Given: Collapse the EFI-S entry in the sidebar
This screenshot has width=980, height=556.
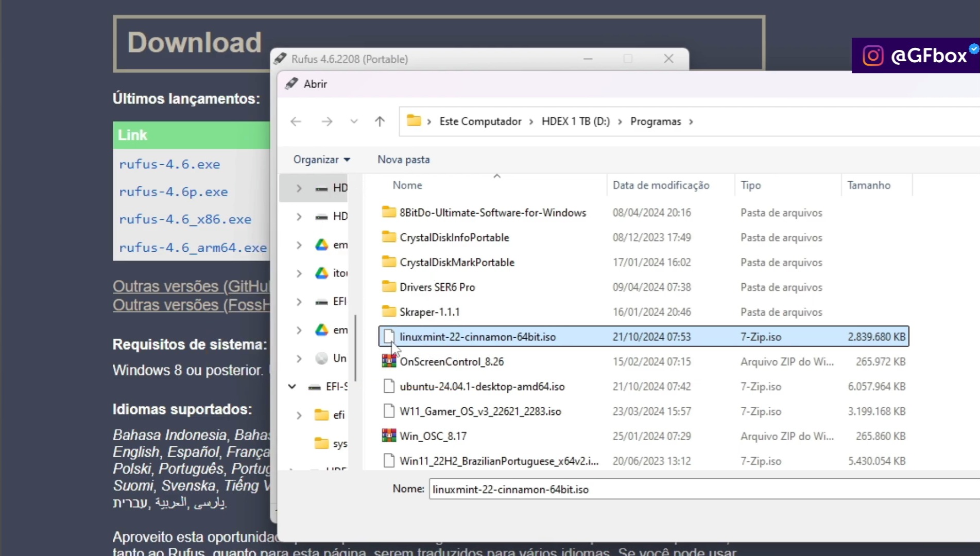Looking at the screenshot, I should point(291,386).
